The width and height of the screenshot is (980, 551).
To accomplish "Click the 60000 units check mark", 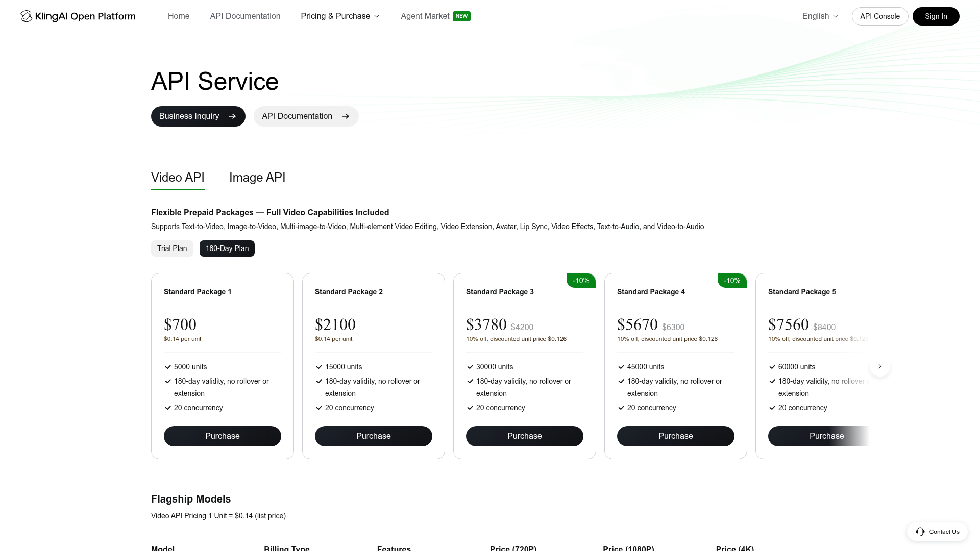I will click(772, 367).
